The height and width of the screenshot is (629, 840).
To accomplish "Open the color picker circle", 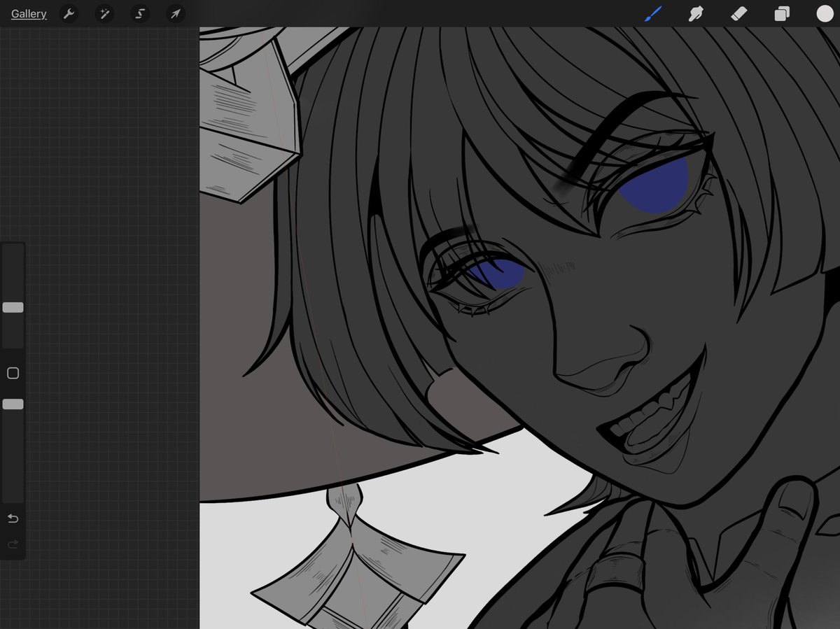I will 825,13.
